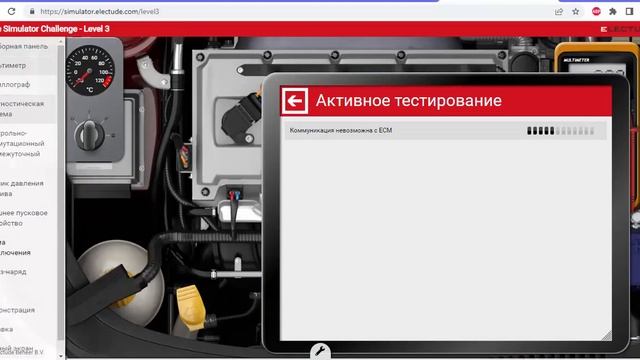The image size is (640, 360).
Task: Click the Simulator Challenge - Level 3 title
Action: pos(55,29)
